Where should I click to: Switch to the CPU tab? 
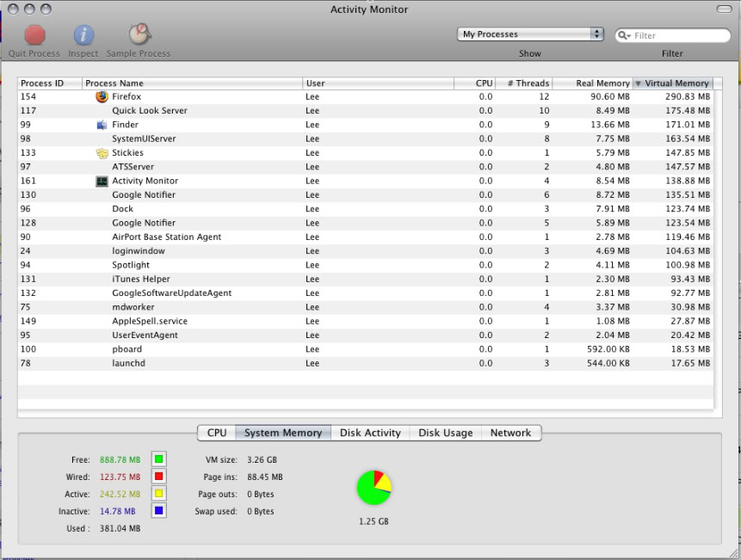click(x=217, y=433)
